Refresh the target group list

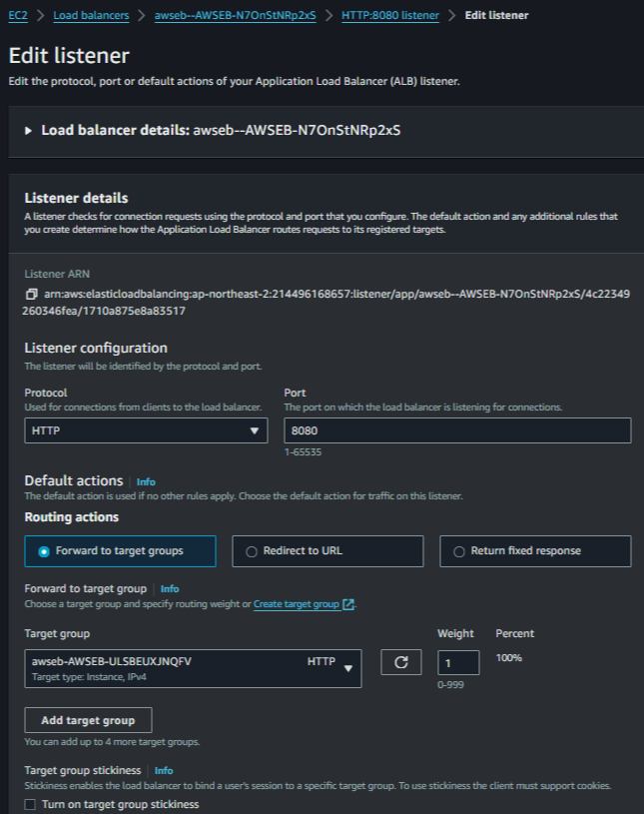(401, 662)
